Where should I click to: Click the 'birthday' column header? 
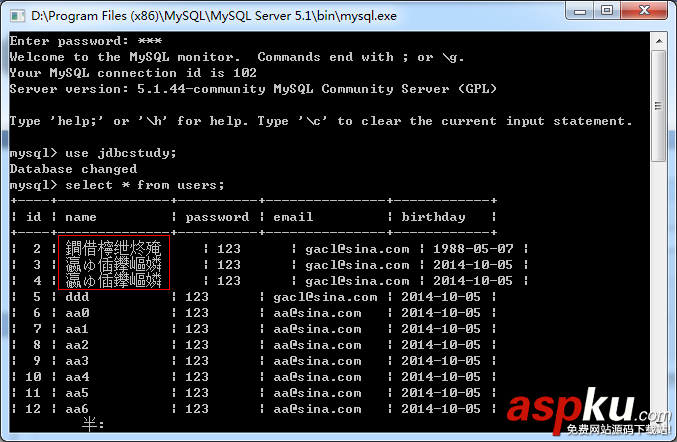click(433, 217)
